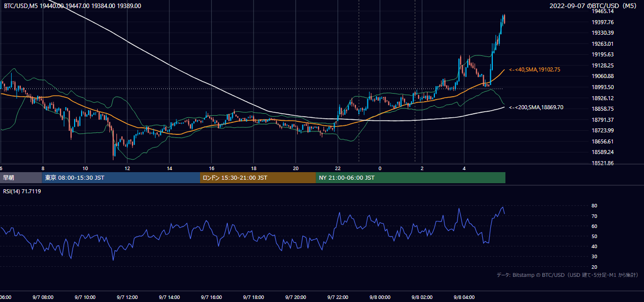Click price level 19195.63 on axis
The image size is (644, 302).
tap(603, 54)
